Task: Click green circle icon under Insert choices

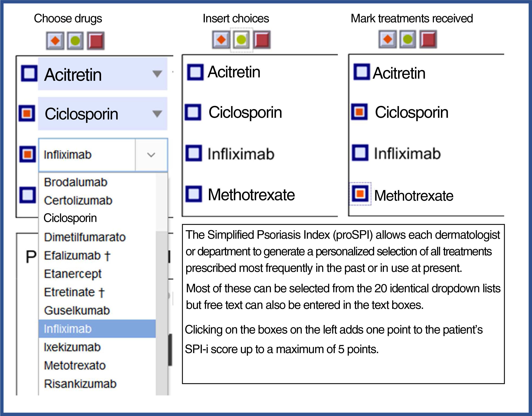Action: [241, 40]
